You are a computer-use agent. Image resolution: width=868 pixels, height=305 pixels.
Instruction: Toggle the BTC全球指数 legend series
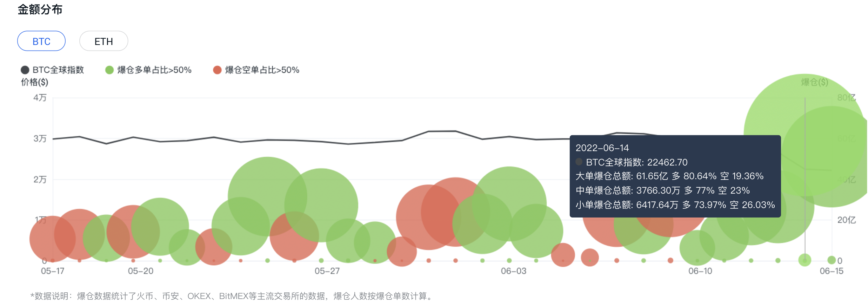[53, 70]
